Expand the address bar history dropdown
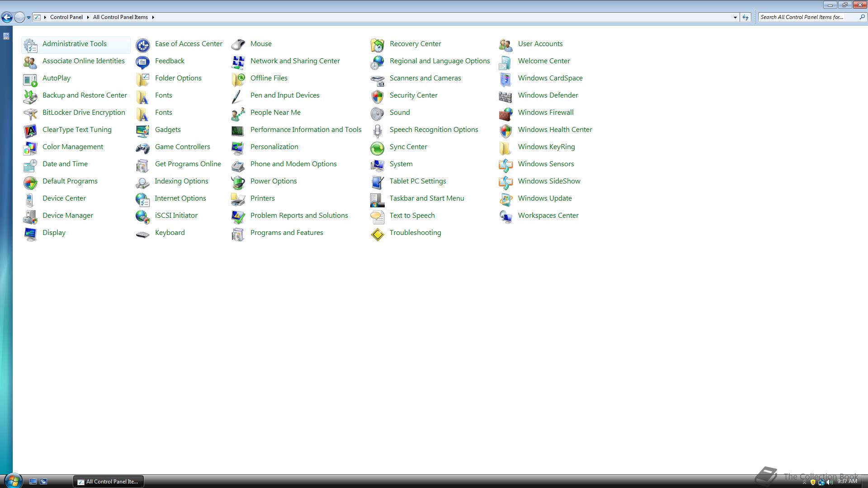This screenshot has width=868, height=488. point(736,17)
